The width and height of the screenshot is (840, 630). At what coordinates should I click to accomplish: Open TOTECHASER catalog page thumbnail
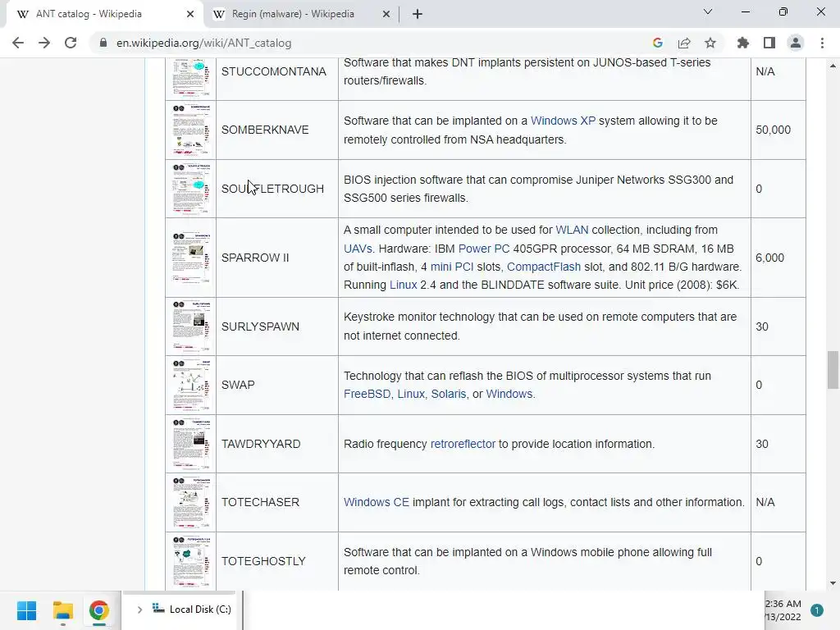click(x=190, y=502)
